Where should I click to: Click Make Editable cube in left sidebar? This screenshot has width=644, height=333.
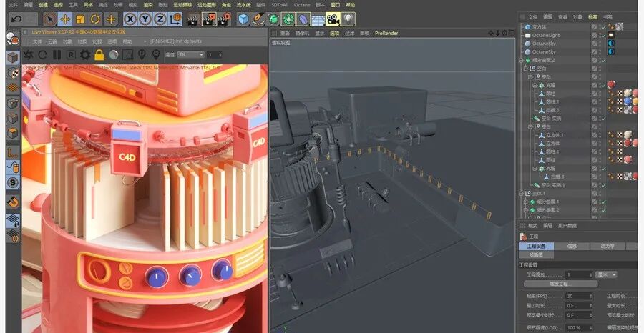[x=13, y=57]
